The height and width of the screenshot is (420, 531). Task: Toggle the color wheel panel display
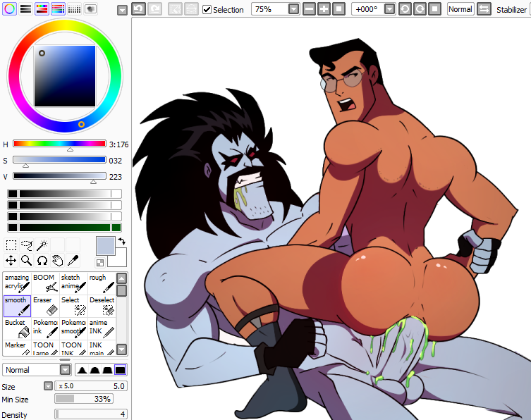pos(9,9)
